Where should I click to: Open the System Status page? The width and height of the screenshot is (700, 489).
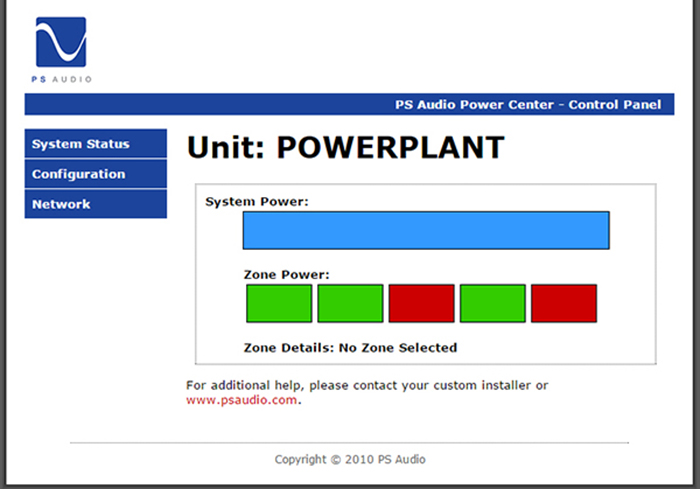click(96, 144)
